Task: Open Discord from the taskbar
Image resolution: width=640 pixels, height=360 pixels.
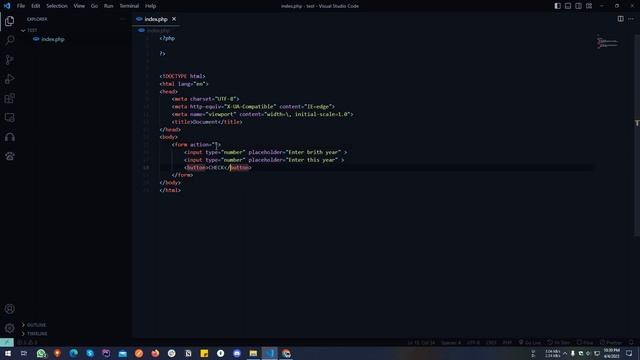Action: tap(237, 353)
